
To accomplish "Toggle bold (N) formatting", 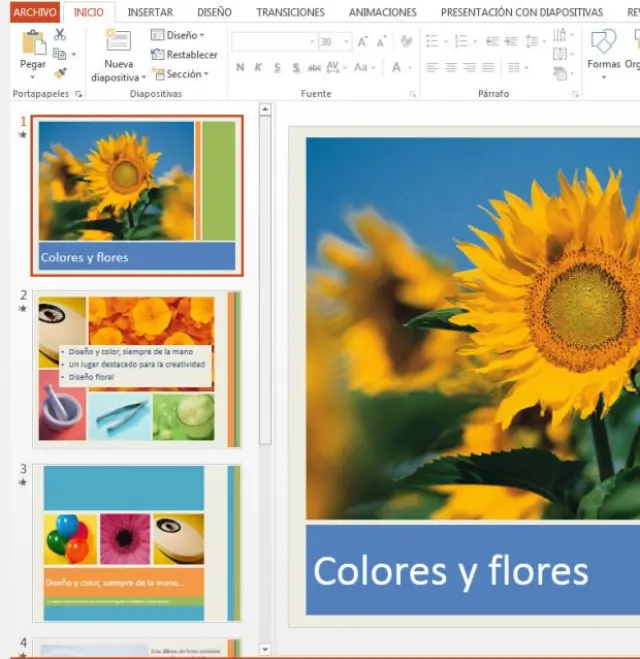I will [x=240, y=68].
